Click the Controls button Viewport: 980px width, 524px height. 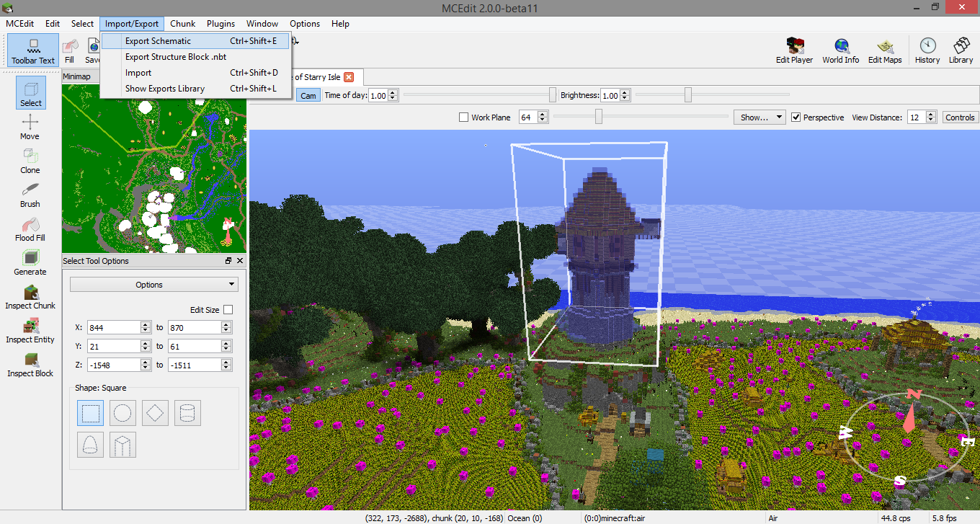(x=960, y=117)
